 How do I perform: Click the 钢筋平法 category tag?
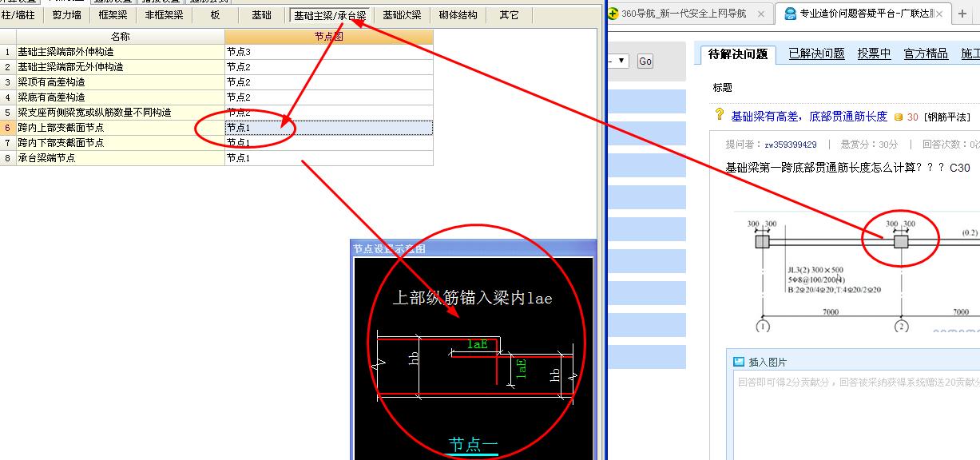[x=946, y=117]
